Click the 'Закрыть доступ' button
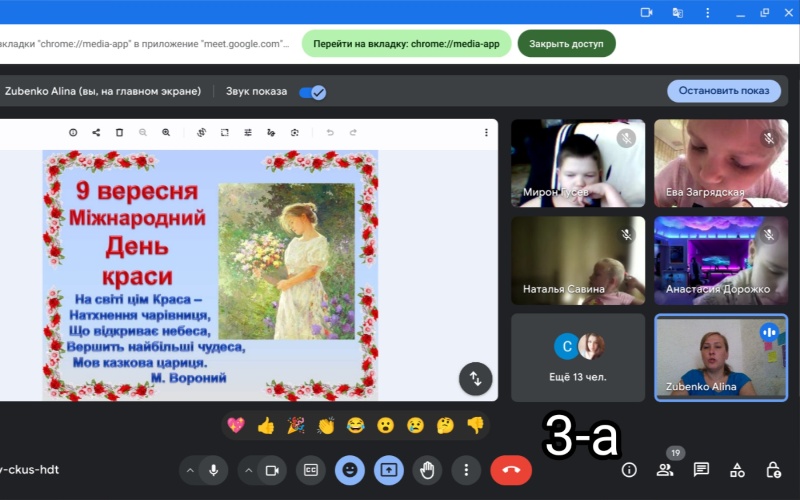This screenshot has width=800, height=500. pyautogui.click(x=566, y=44)
